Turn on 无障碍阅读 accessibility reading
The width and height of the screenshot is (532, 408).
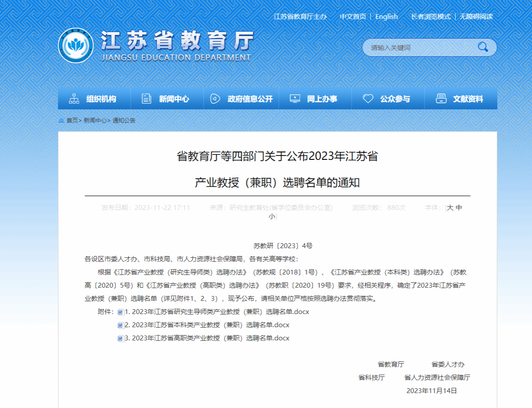(476, 17)
